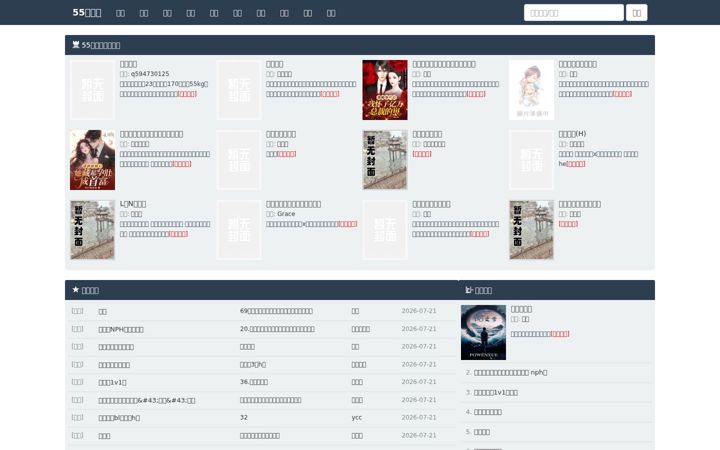Open the placeholder cover beside the (H) title
This screenshot has width=720, height=450.
(531, 160)
